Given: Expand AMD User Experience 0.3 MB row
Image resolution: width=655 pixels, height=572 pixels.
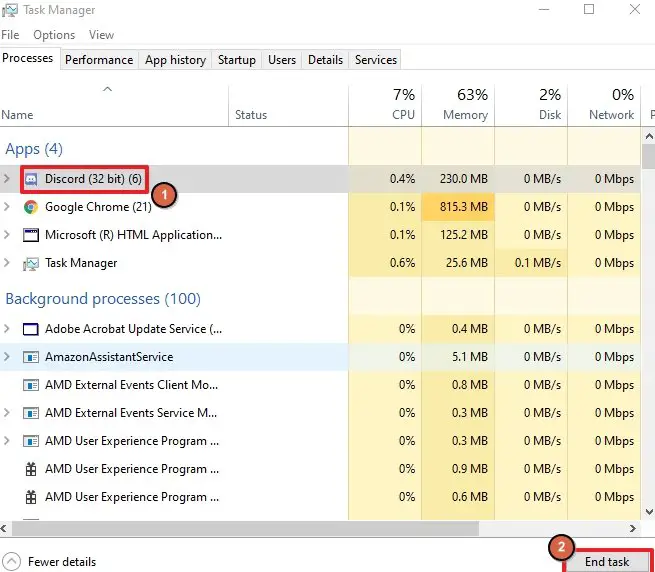Looking at the screenshot, I should [x=7, y=441].
